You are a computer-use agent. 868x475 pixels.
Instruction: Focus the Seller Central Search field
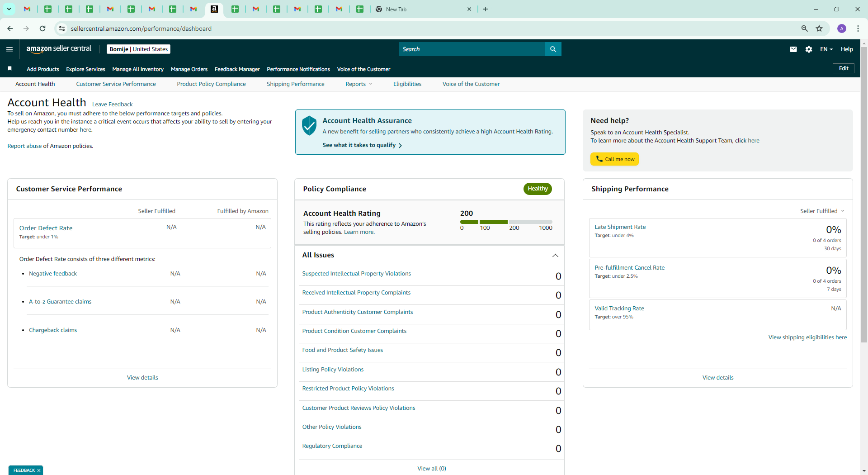(472, 49)
